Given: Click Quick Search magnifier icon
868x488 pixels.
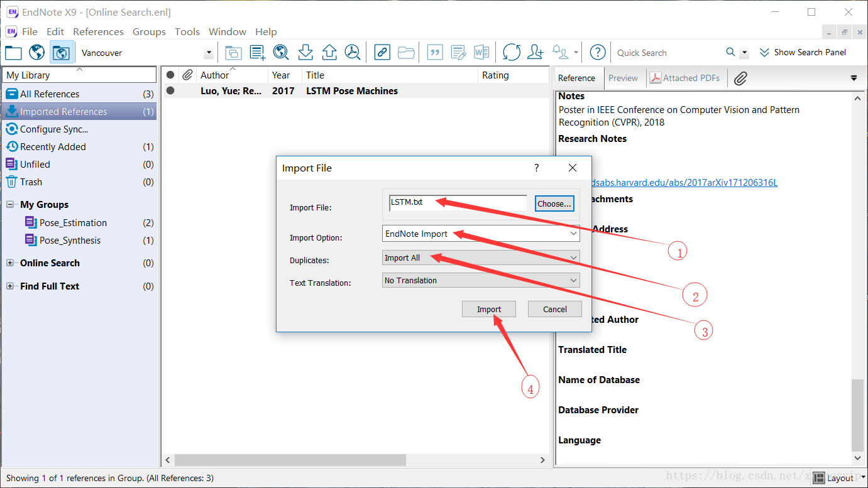Looking at the screenshot, I should click(x=730, y=52).
